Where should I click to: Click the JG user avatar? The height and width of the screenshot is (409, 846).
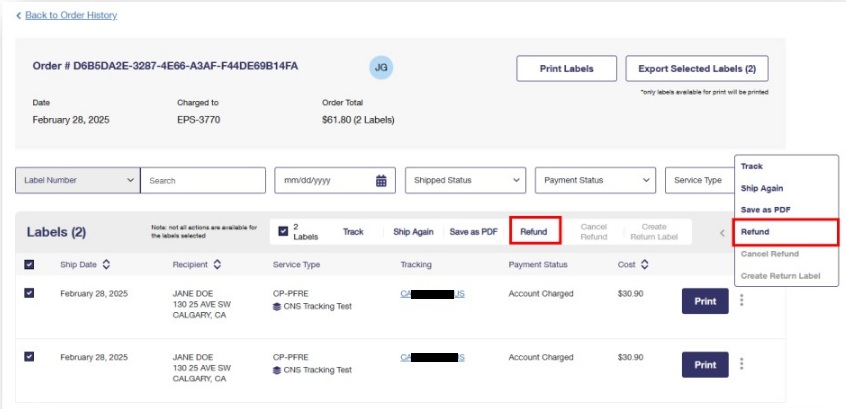(380, 67)
